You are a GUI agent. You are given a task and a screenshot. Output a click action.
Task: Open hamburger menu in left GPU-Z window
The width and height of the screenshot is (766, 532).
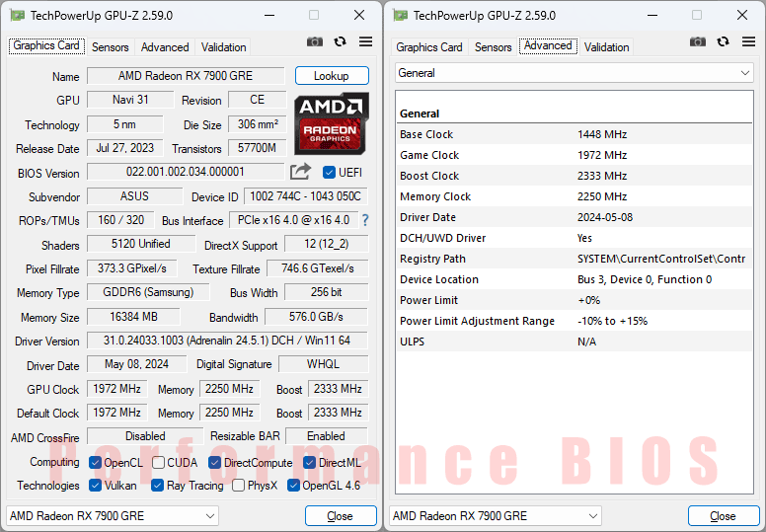click(x=365, y=42)
